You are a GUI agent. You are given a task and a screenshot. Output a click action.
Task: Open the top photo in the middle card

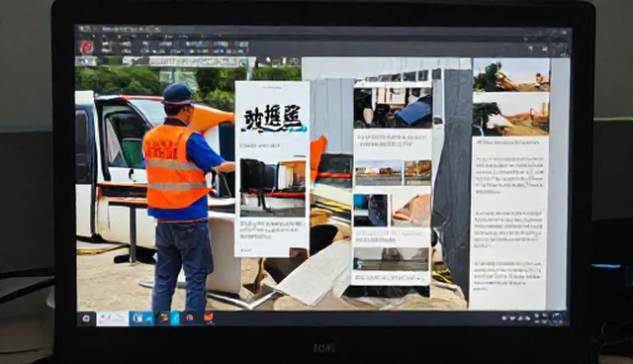(x=393, y=108)
